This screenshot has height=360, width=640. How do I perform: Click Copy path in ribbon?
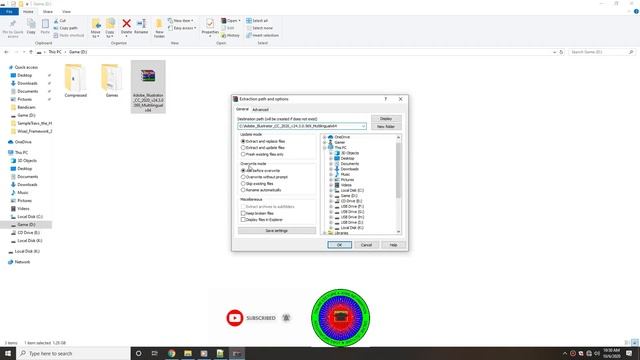point(65,28)
